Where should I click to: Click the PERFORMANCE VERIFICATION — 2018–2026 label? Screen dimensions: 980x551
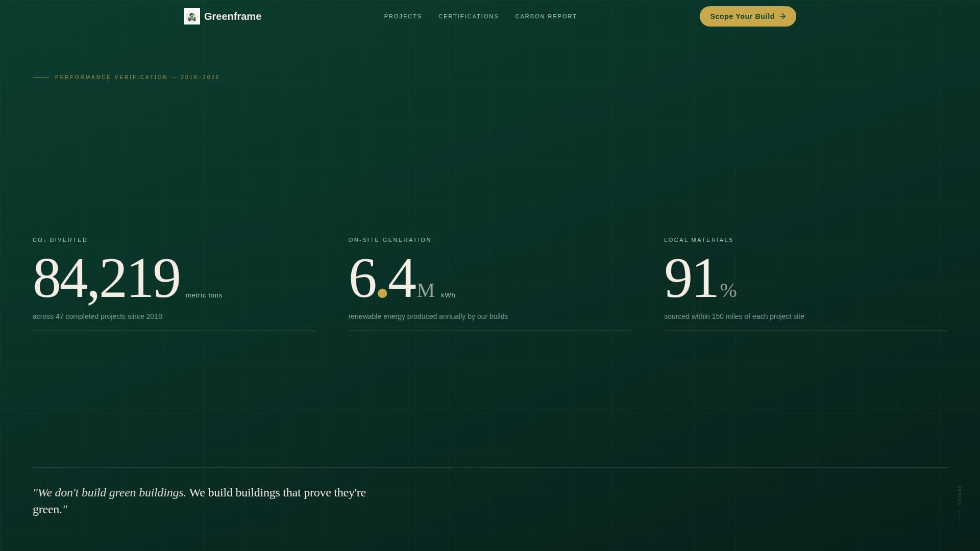point(137,77)
